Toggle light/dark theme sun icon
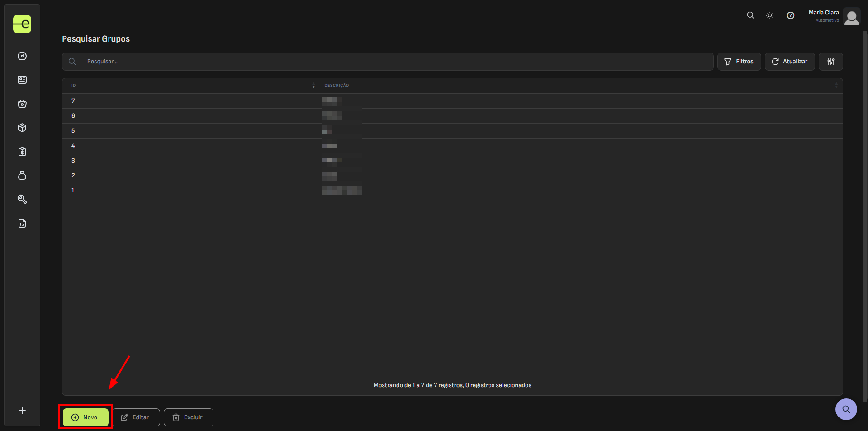868x431 pixels. 770,15
